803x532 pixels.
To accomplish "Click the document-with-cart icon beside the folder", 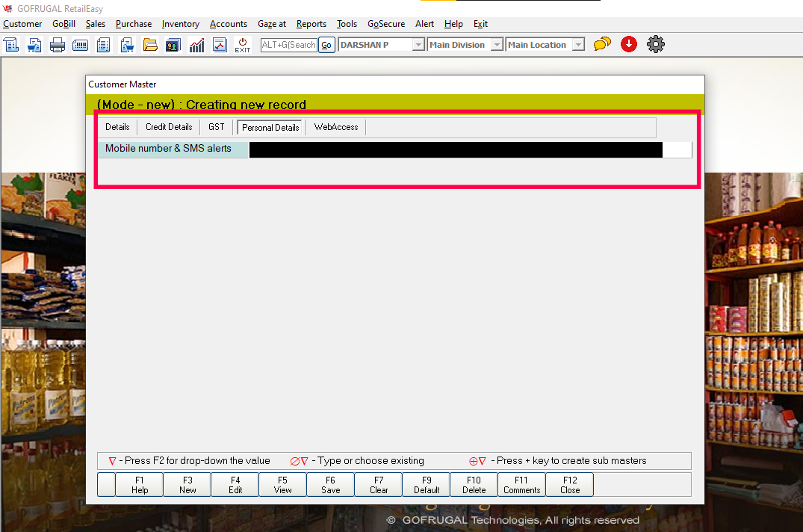I will coord(127,45).
